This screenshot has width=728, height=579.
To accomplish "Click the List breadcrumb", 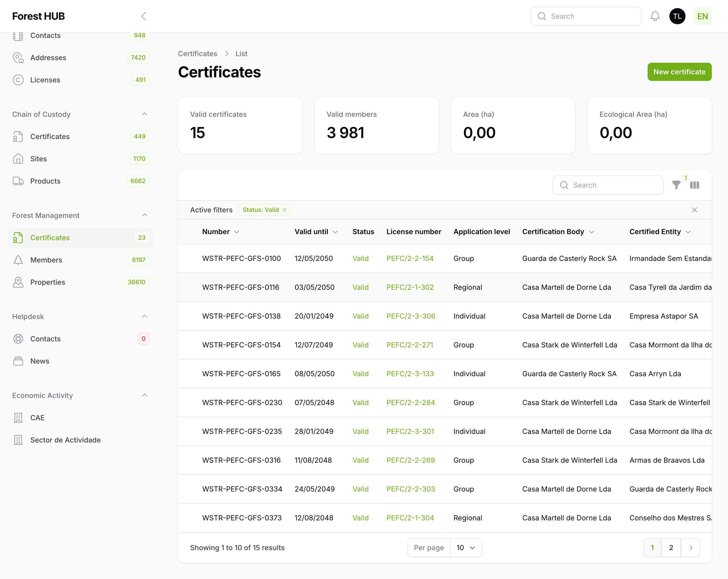I will [241, 54].
